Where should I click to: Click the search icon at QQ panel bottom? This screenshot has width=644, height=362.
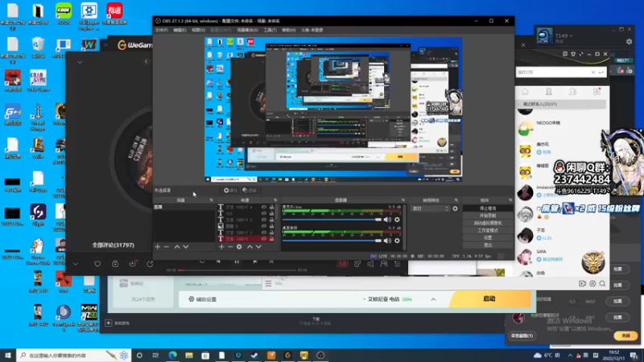pyautogui.click(x=602, y=284)
